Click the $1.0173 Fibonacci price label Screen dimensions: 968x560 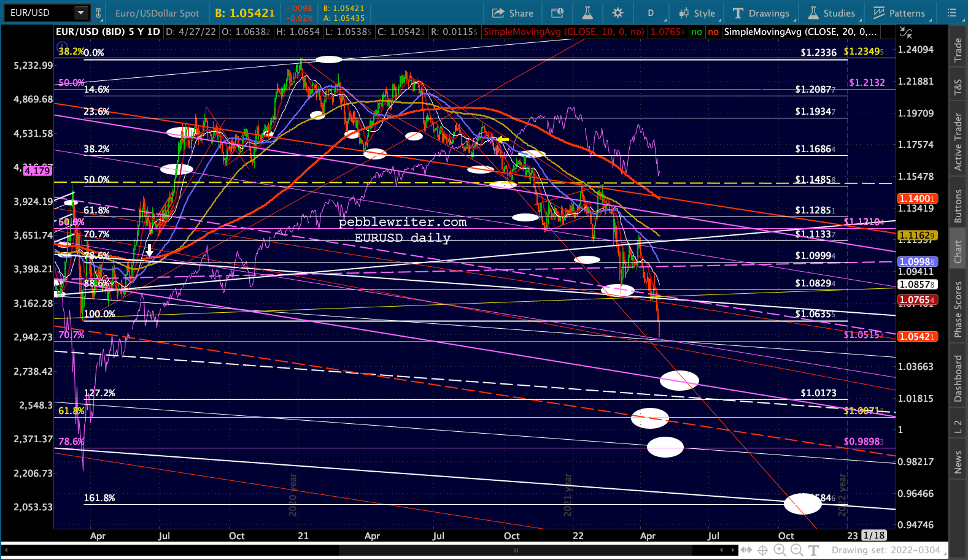(818, 393)
